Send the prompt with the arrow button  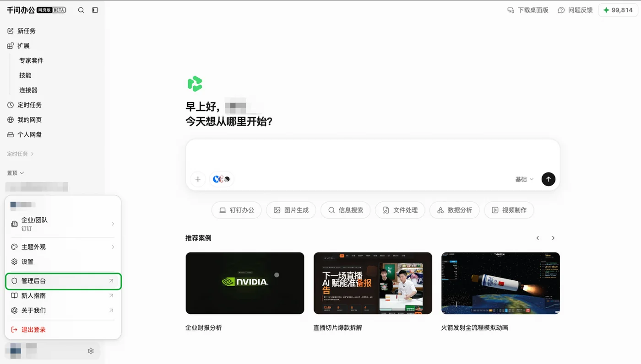tap(549, 179)
